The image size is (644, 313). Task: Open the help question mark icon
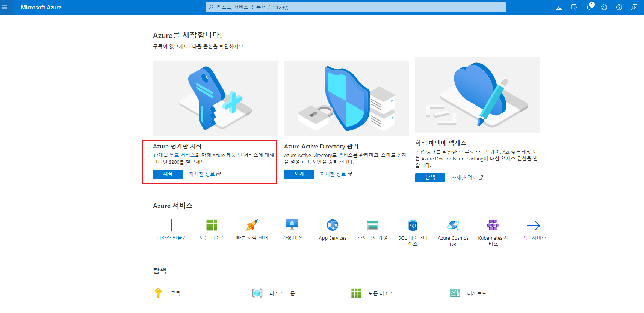(x=619, y=7)
